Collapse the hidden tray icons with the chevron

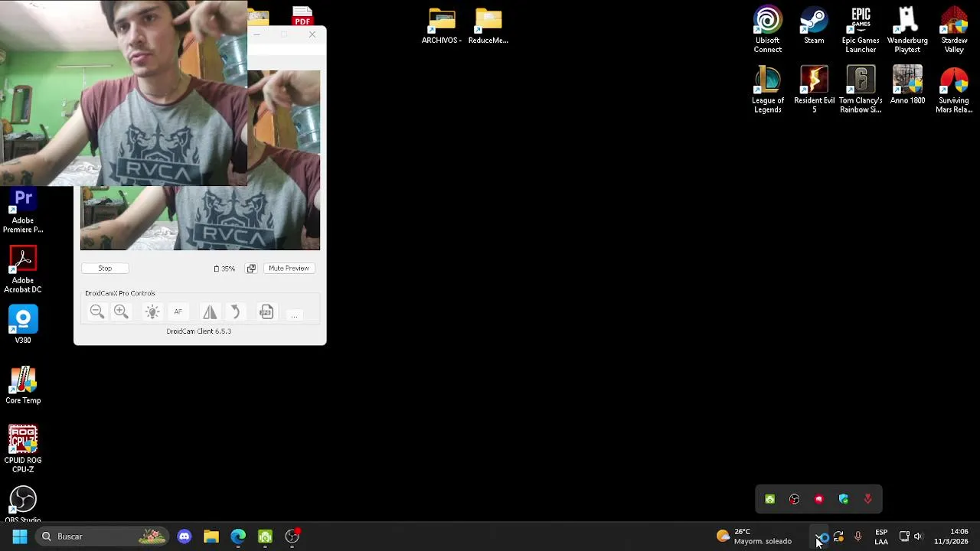pyautogui.click(x=818, y=536)
